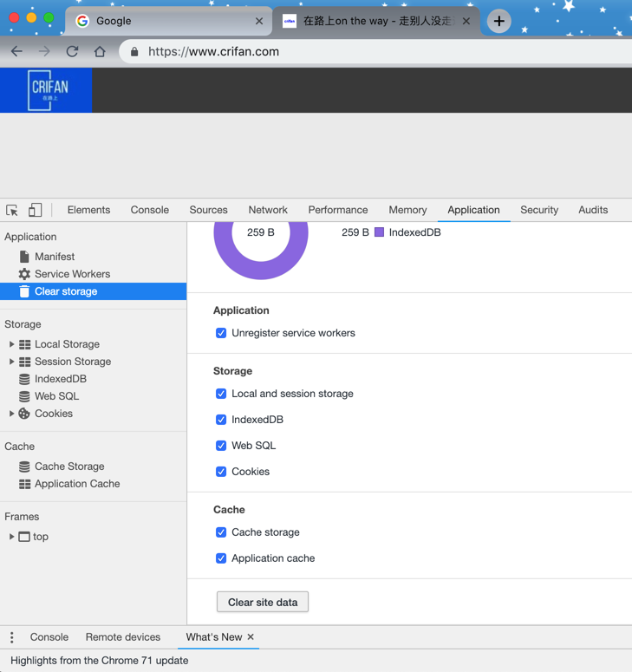
Task: Uncheck the Cookies checkbox
Action: pyautogui.click(x=221, y=472)
